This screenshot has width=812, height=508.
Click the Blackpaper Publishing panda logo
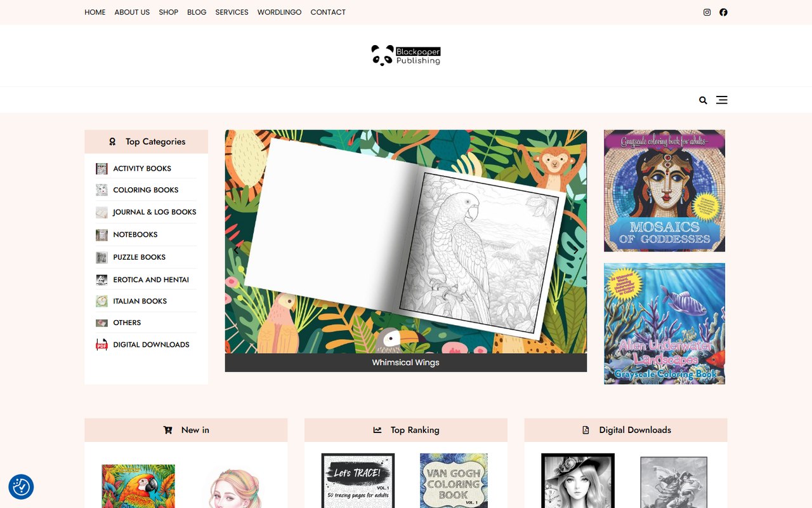[406, 56]
